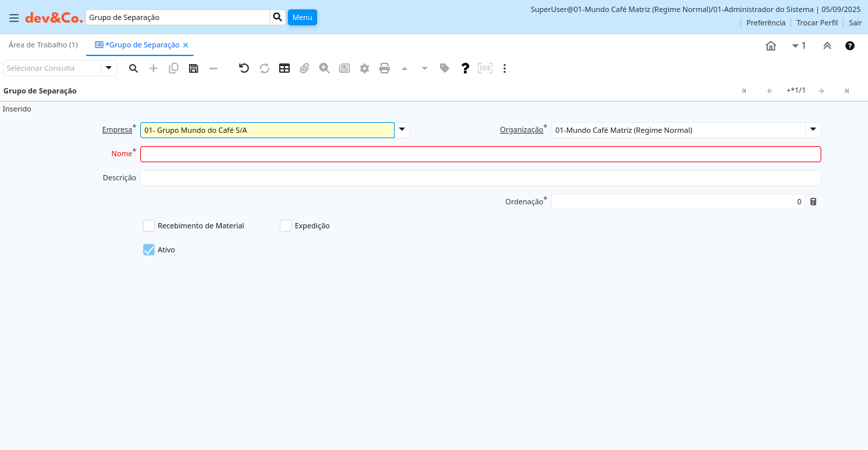Screen dimensions: 868x450
Task: Click the Undo changes icon
Action: click(244, 68)
